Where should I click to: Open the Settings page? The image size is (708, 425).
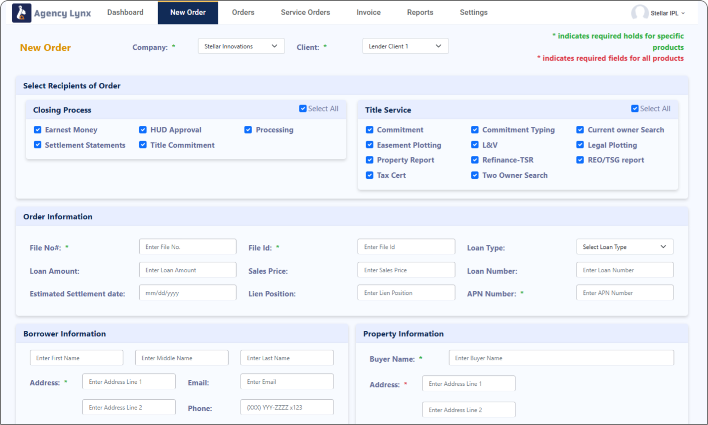point(474,12)
